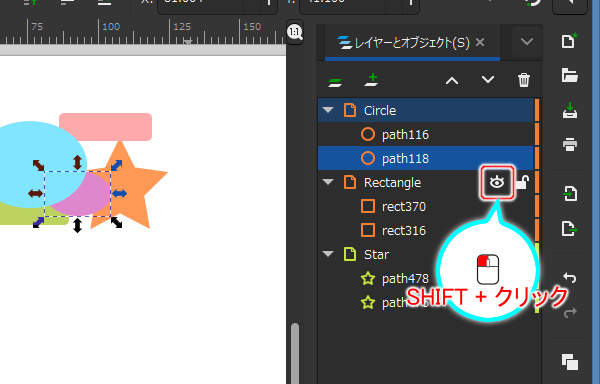Click the bottom-middle black resize handle
The image size is (600, 384).
pos(77,225)
